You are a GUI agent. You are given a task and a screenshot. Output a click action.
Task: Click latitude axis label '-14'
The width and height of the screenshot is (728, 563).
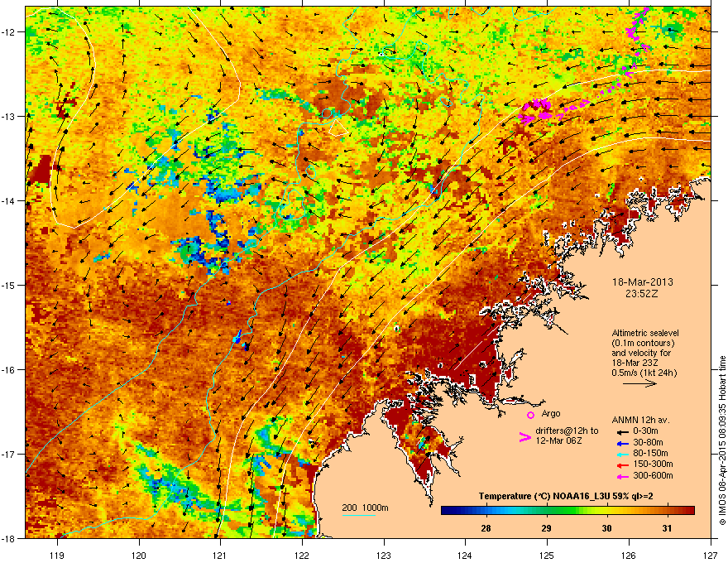click(x=8, y=200)
